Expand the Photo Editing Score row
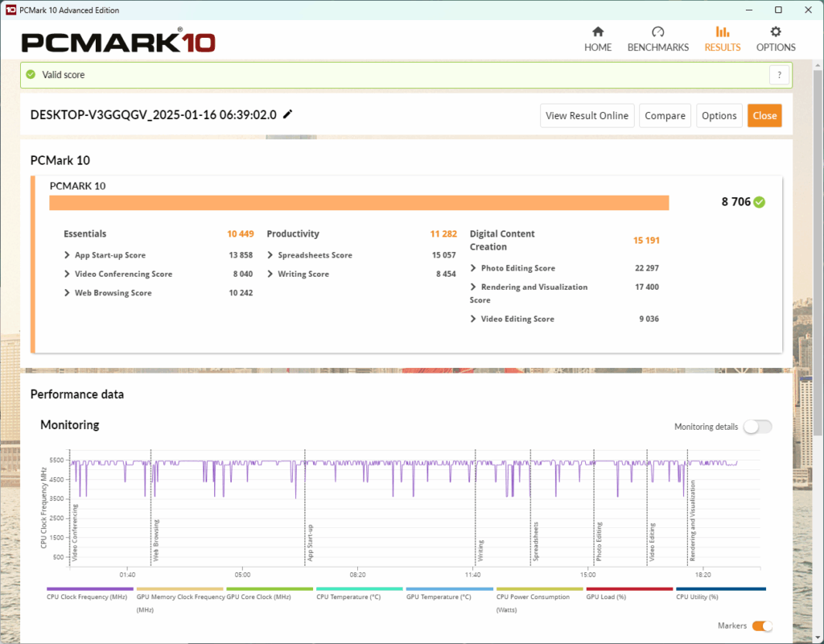 (473, 268)
